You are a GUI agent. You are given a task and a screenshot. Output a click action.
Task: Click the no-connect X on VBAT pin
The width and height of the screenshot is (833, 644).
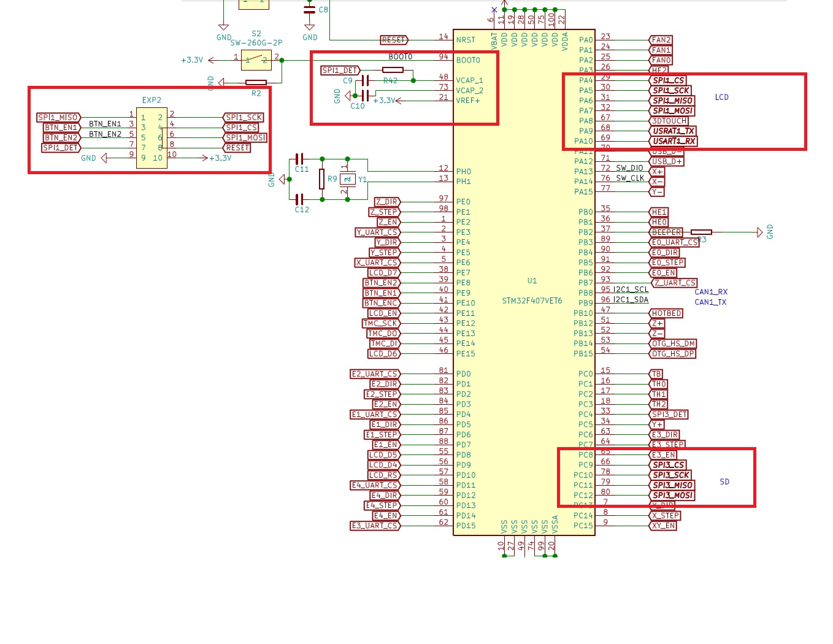click(x=494, y=10)
